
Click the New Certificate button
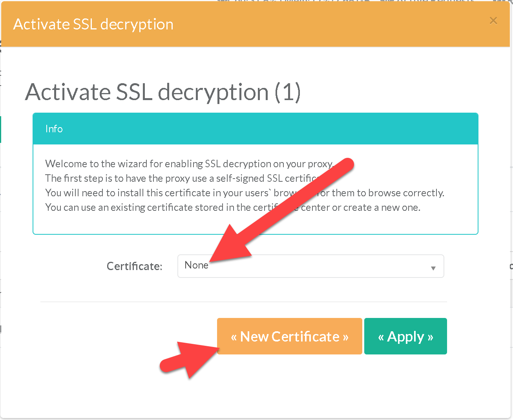289,336
